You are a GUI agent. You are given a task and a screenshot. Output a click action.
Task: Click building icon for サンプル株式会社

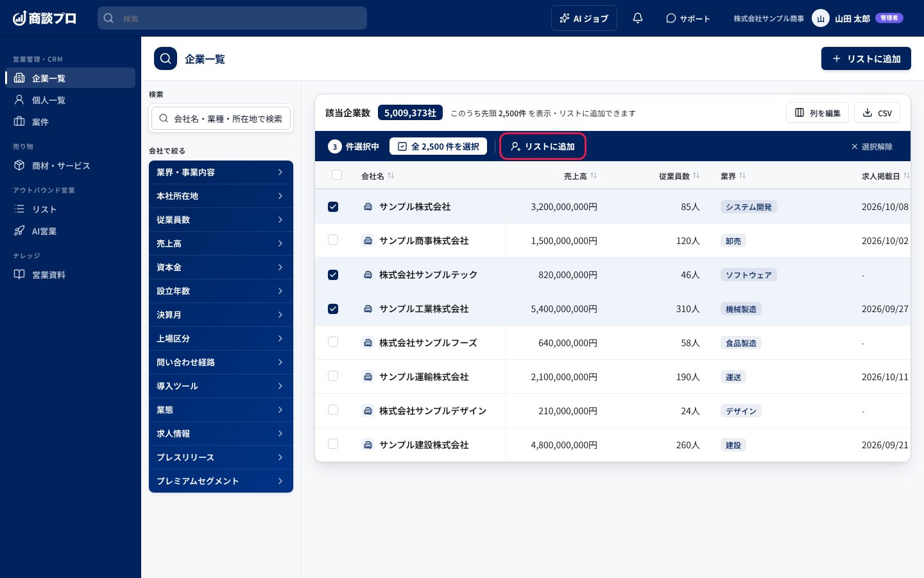pyautogui.click(x=368, y=207)
